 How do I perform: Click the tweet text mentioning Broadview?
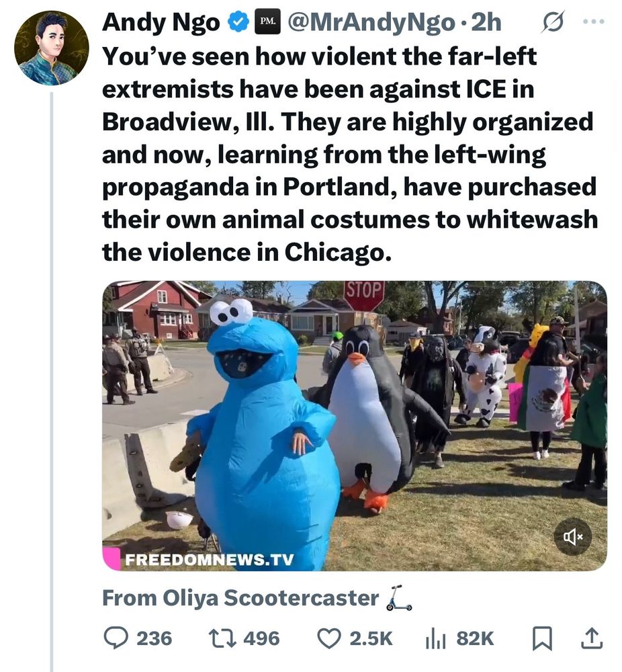pyautogui.click(x=349, y=154)
